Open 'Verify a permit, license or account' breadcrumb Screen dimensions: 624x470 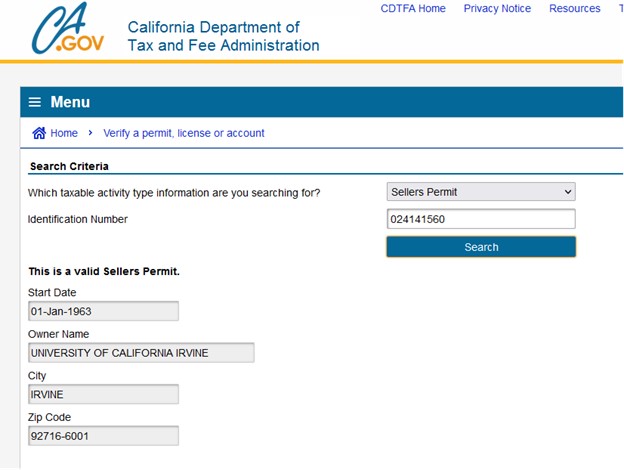[x=184, y=133]
